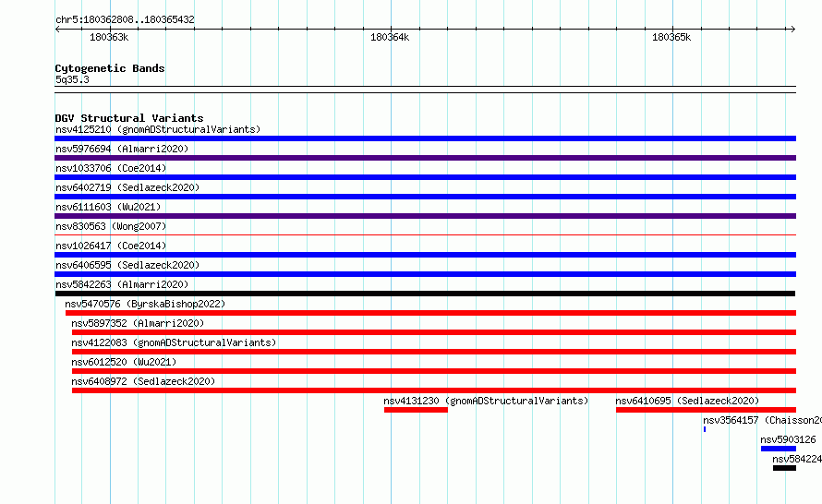Open the nsv830563 (Wong2007) label
The image size is (822, 504).
click(111, 226)
